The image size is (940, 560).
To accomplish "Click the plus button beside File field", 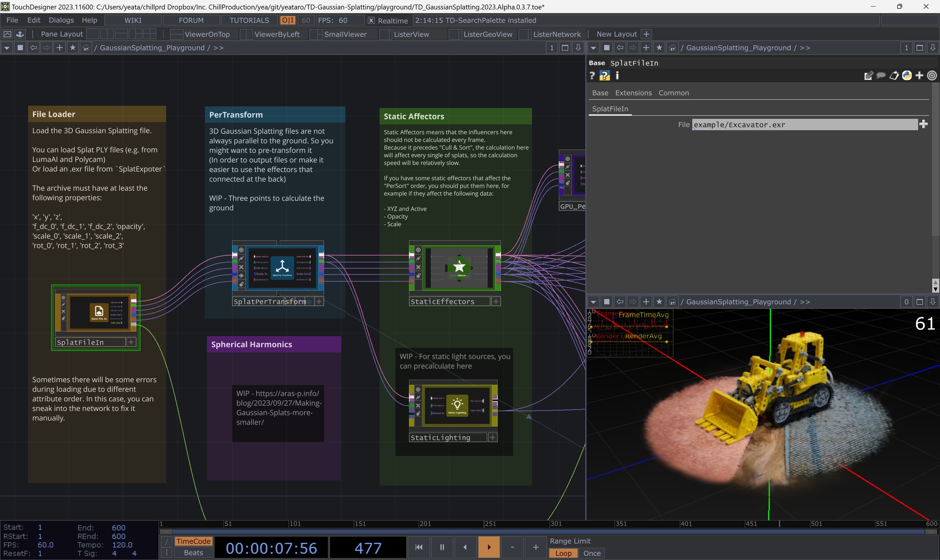I will [923, 124].
